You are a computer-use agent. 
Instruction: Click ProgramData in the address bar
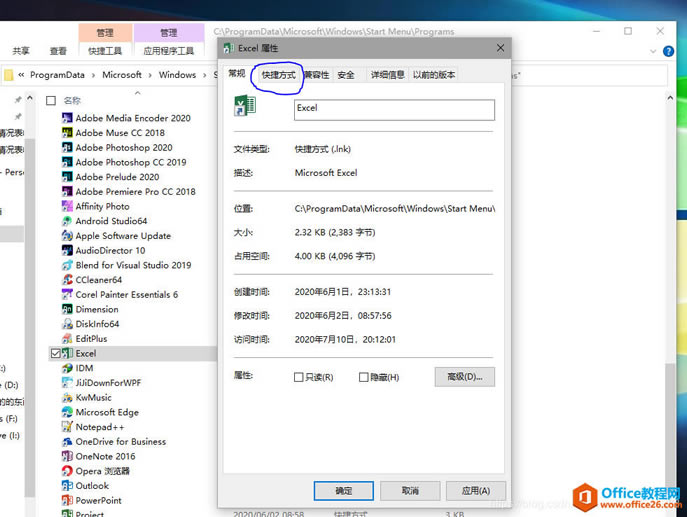coord(57,75)
